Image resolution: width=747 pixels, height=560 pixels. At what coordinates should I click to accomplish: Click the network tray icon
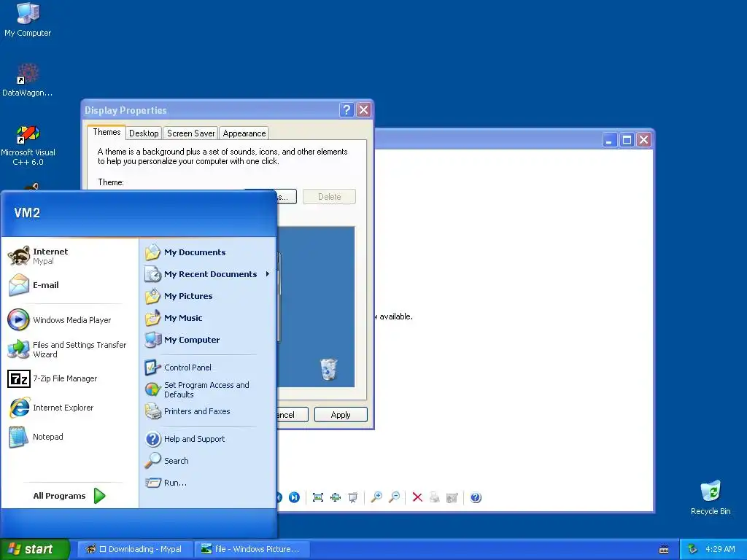(x=693, y=549)
